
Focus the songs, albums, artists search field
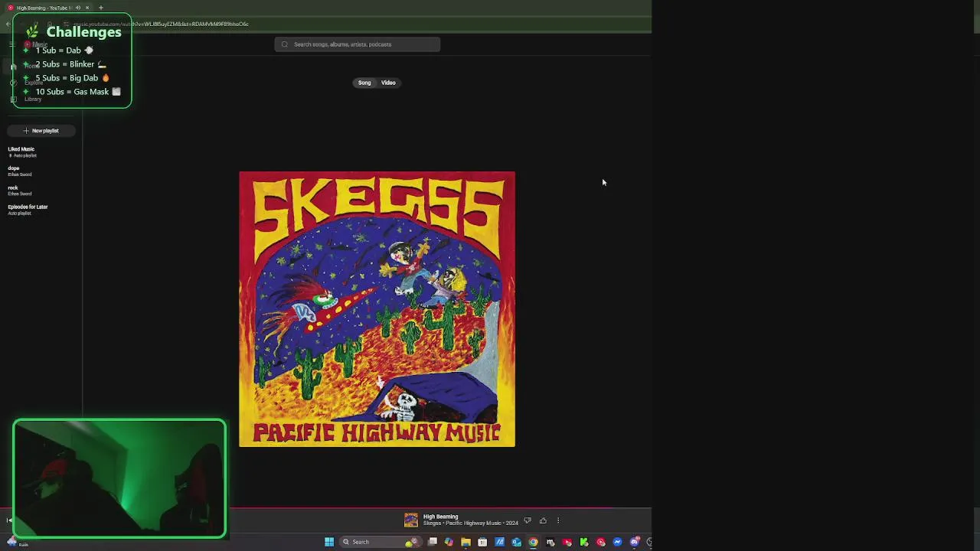(358, 44)
